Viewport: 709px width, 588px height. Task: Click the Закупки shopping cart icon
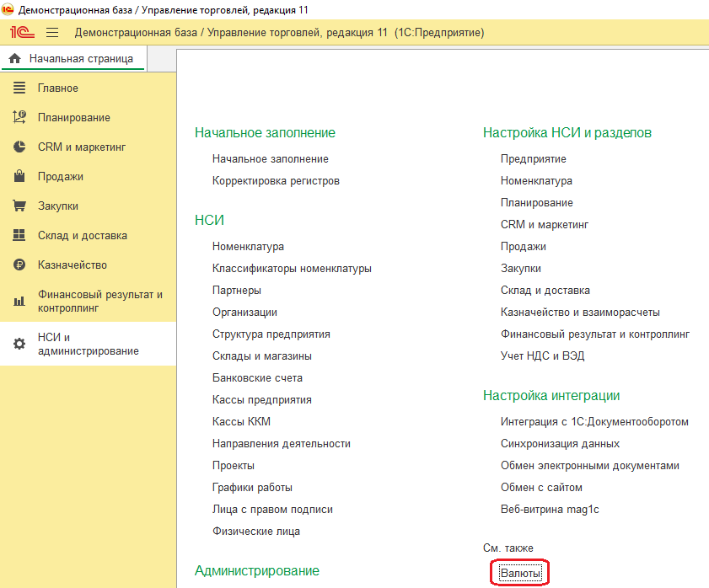point(19,206)
